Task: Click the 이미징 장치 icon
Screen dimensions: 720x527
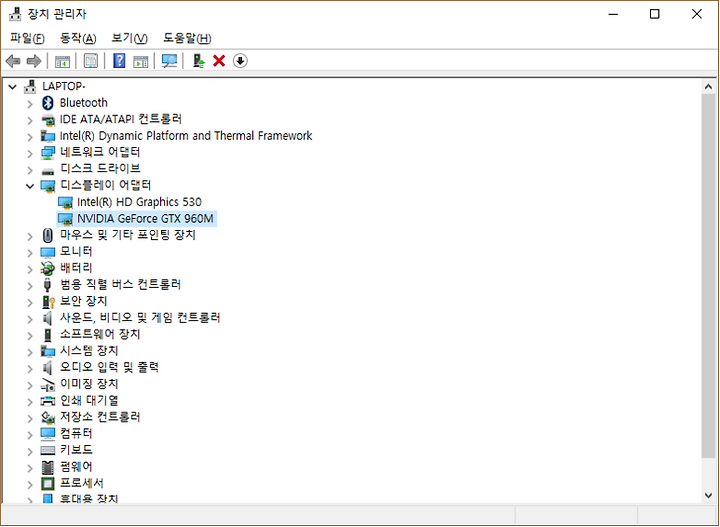Action: 48,385
